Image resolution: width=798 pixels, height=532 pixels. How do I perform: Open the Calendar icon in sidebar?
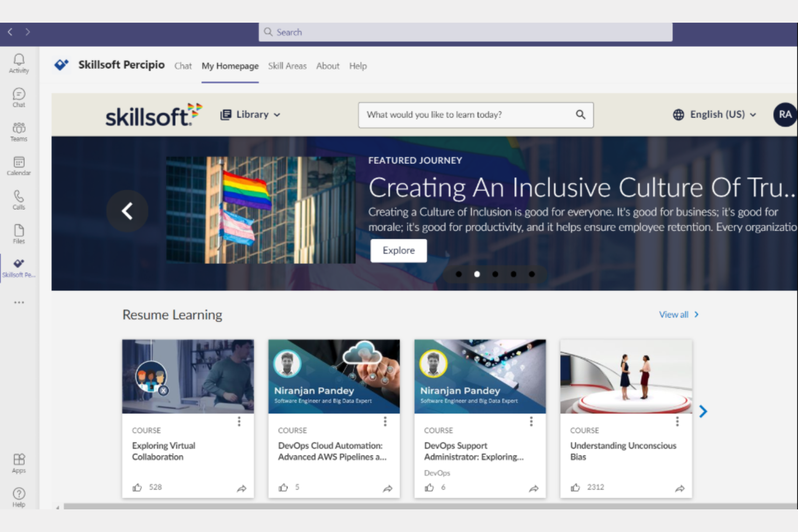19,166
